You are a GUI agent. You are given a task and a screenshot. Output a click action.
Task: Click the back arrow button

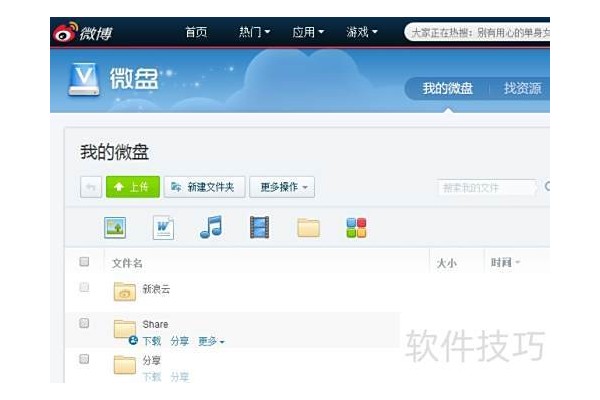(91, 187)
